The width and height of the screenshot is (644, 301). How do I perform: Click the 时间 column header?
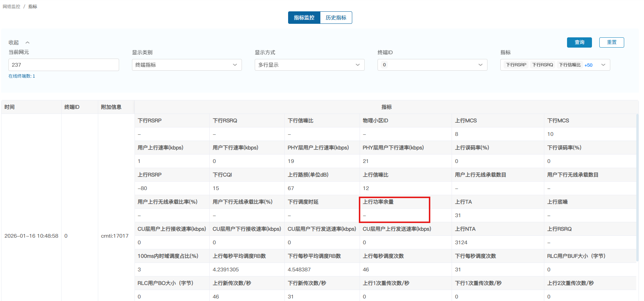tap(10, 107)
